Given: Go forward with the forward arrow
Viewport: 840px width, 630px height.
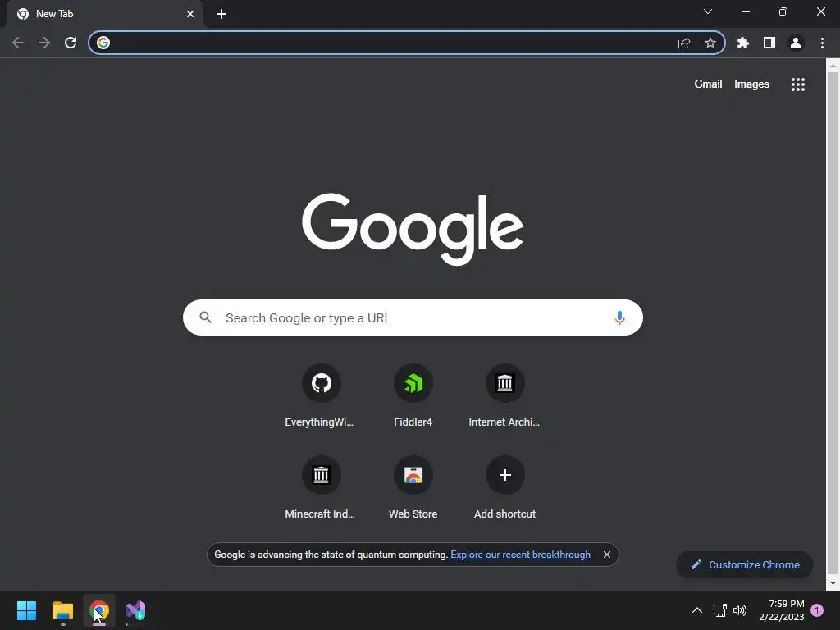Looking at the screenshot, I should (44, 43).
